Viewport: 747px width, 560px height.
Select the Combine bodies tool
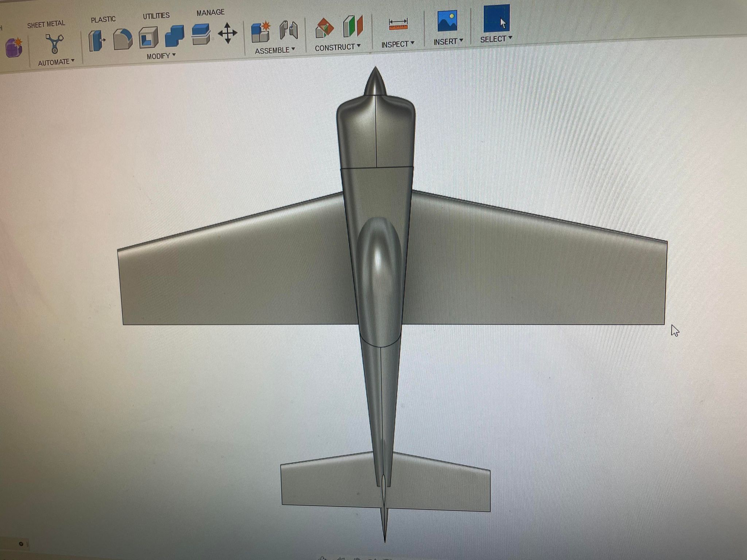174,36
